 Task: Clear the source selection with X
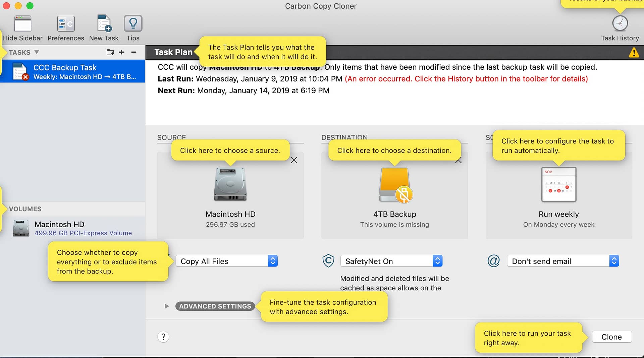(x=294, y=160)
